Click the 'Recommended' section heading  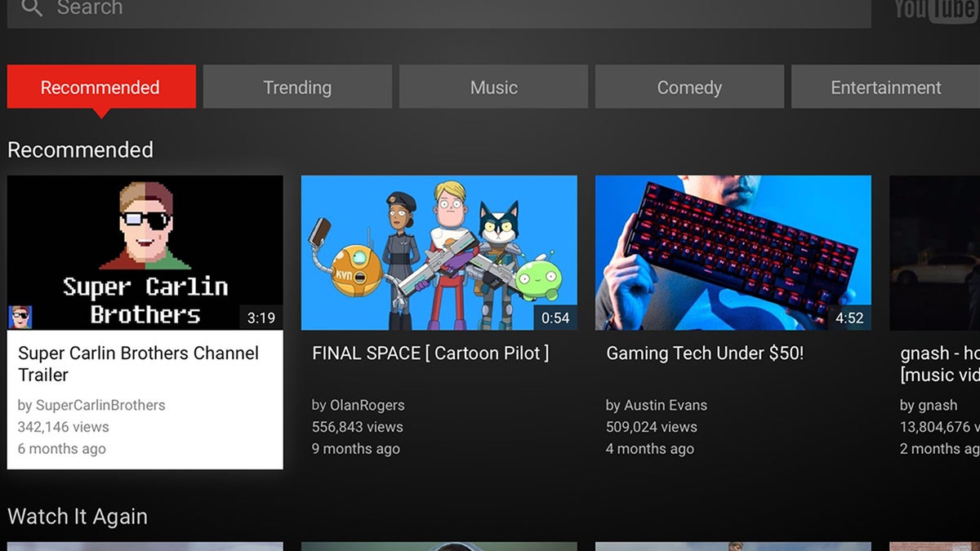tap(80, 150)
